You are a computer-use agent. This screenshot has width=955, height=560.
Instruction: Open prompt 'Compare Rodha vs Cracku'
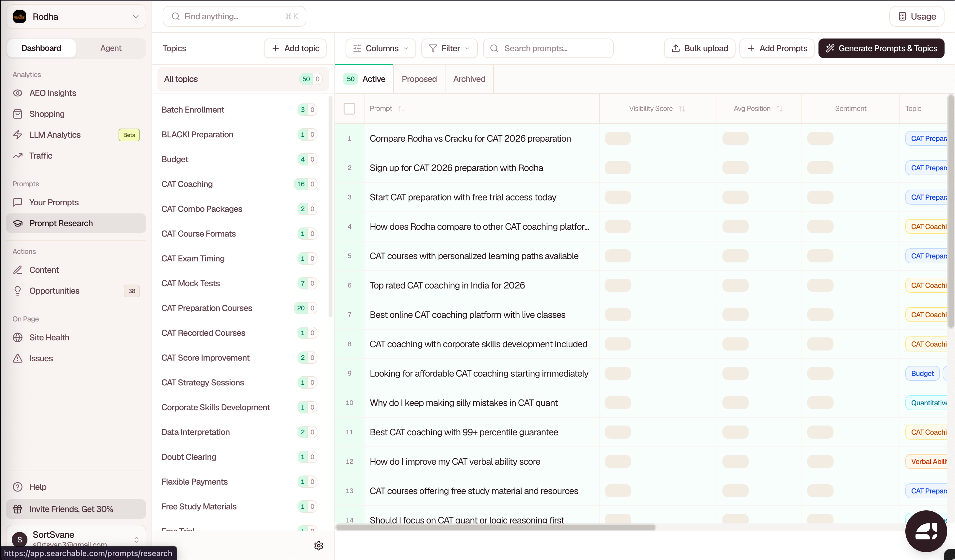pos(470,139)
